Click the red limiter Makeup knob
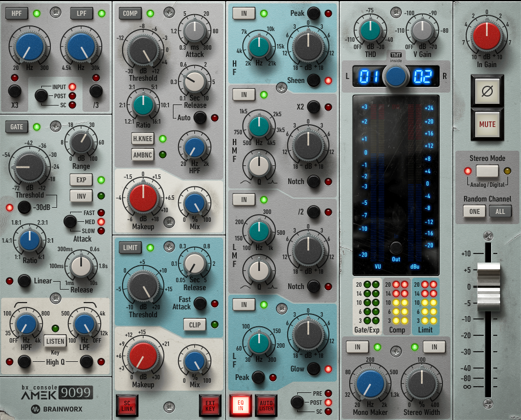The image size is (521, 420). pyautogui.click(x=143, y=356)
